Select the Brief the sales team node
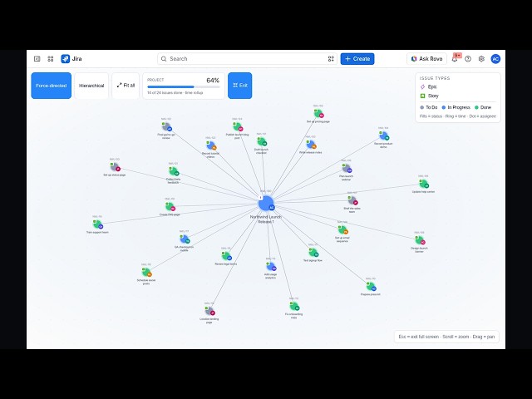Image resolution: width=532 pixels, height=399 pixels. pos(352,200)
